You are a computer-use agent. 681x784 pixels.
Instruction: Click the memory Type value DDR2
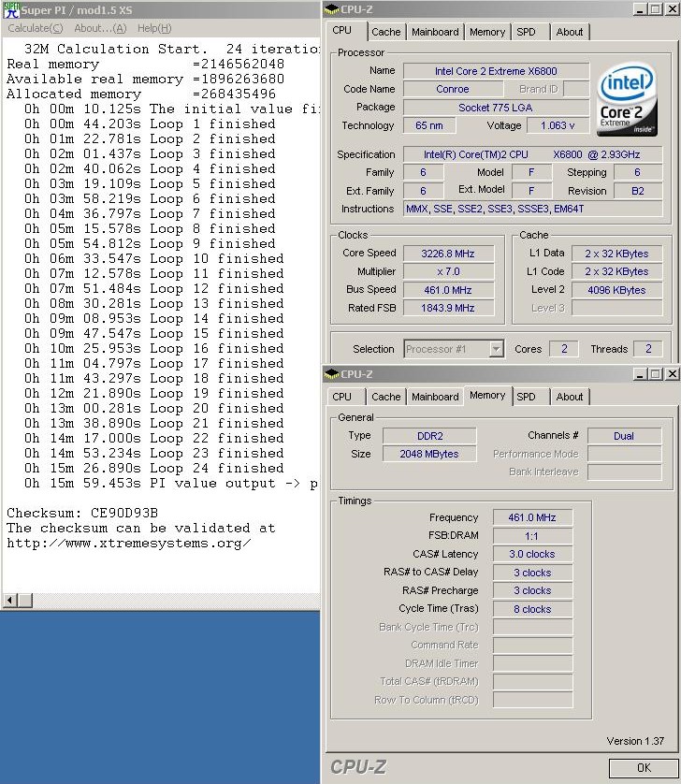[x=429, y=436]
